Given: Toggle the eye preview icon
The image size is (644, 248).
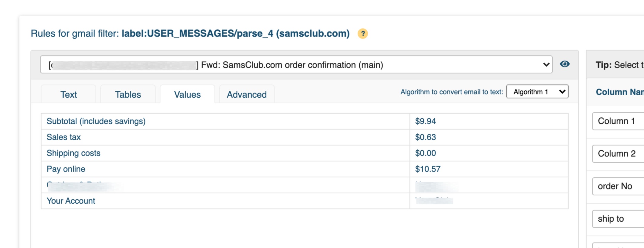Looking at the screenshot, I should click(x=565, y=64).
